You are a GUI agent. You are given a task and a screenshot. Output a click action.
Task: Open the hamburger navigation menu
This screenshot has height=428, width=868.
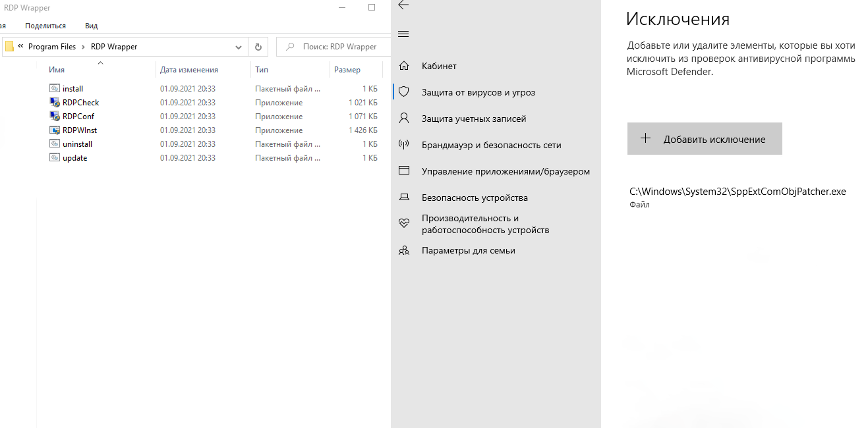(x=404, y=34)
